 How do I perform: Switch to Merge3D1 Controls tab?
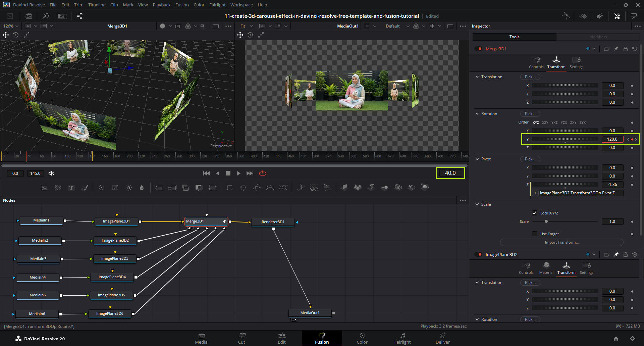pyautogui.click(x=536, y=62)
